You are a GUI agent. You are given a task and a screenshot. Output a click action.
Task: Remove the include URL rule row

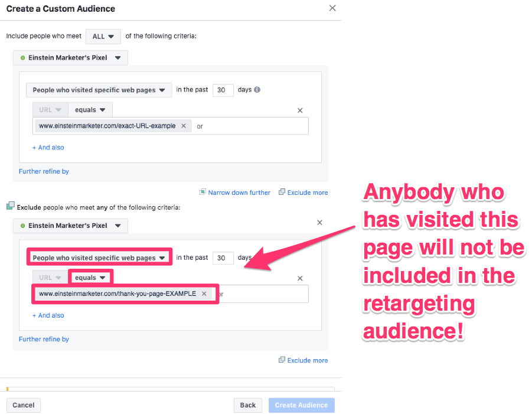[300, 110]
